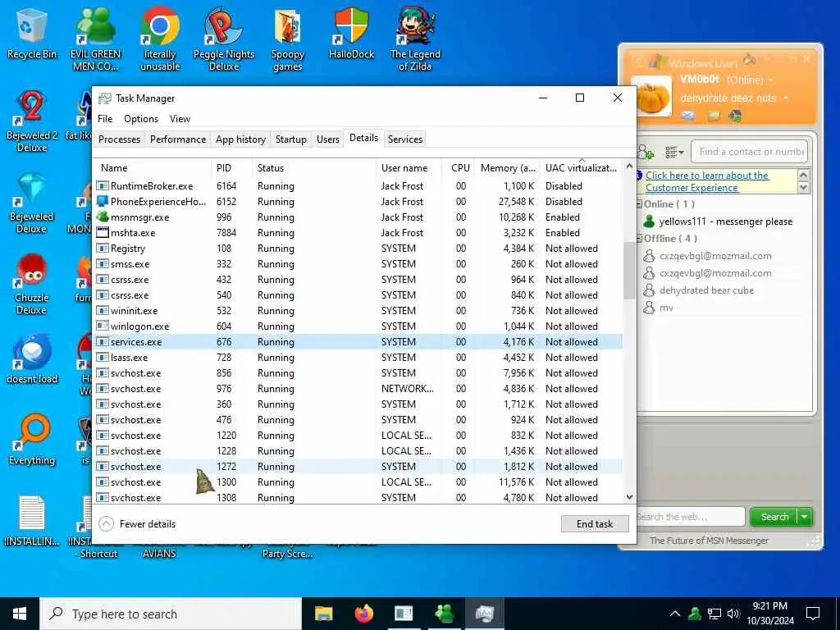The image size is (840, 630).
Task: Select the INSTALLIN text file icon on desktop
Action: pos(32,521)
